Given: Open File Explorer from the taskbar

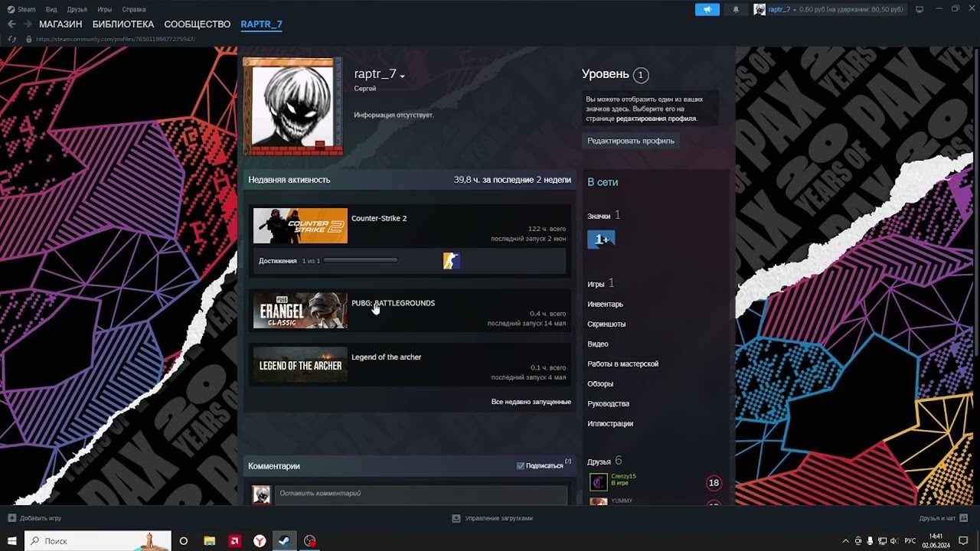Looking at the screenshot, I should pos(209,541).
